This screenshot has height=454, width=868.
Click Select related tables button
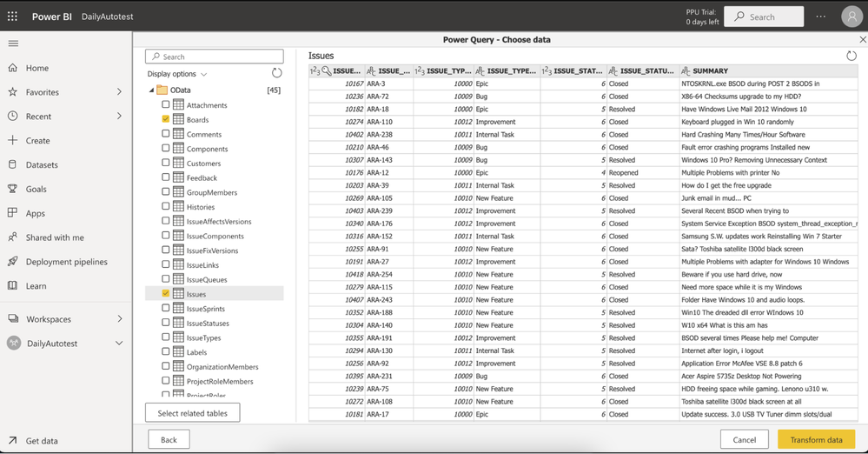192,413
